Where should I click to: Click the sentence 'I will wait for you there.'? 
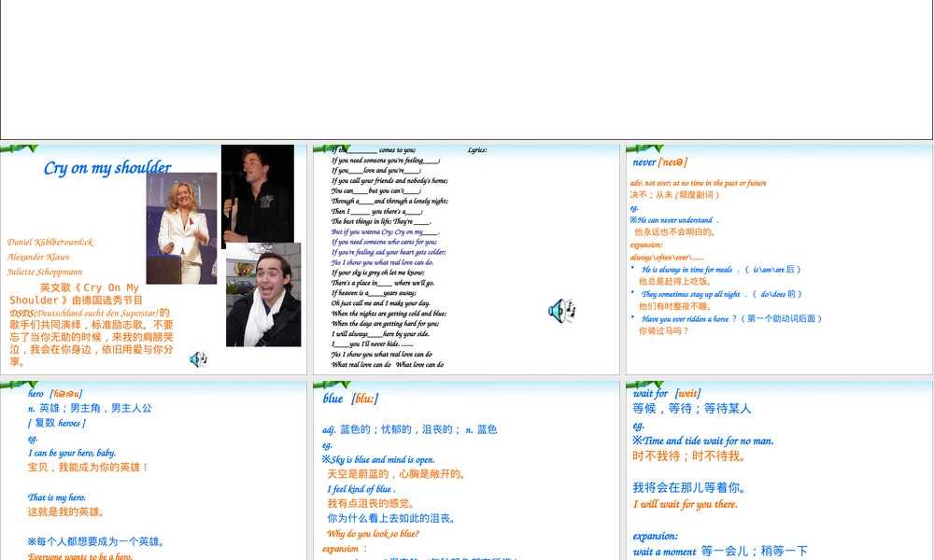click(x=685, y=504)
